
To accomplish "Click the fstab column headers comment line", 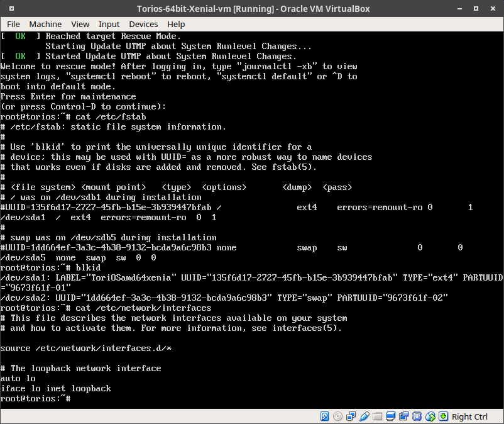I will (x=176, y=187).
